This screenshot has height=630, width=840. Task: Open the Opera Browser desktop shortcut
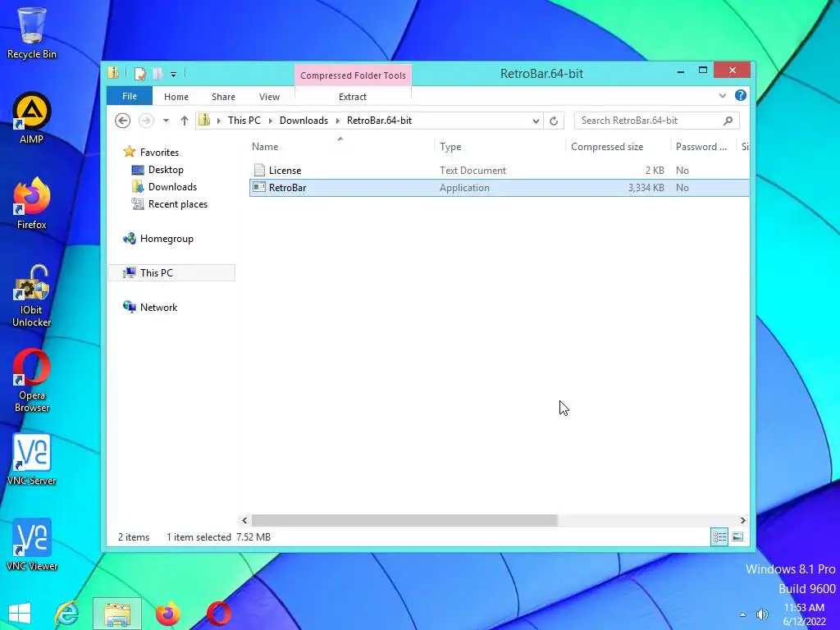[x=32, y=381]
